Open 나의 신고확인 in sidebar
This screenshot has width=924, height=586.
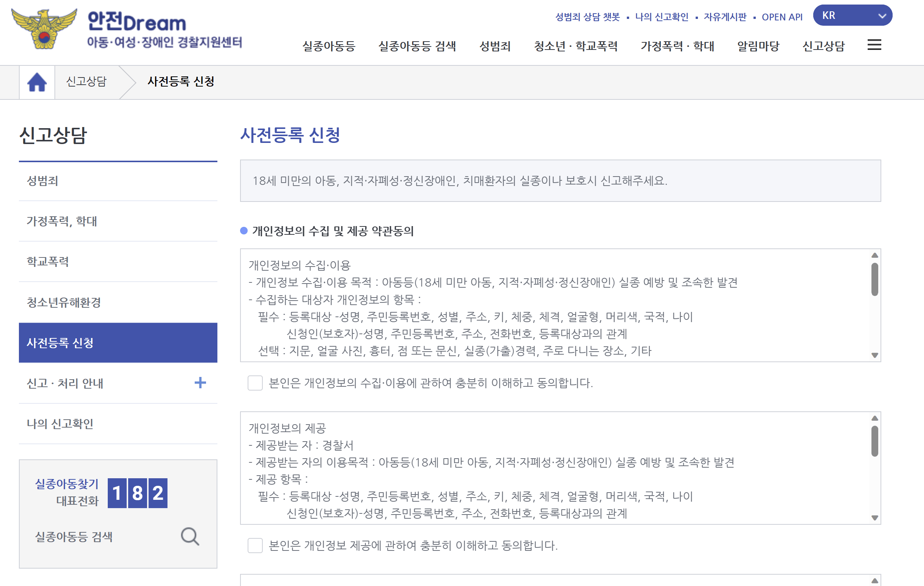pos(60,424)
